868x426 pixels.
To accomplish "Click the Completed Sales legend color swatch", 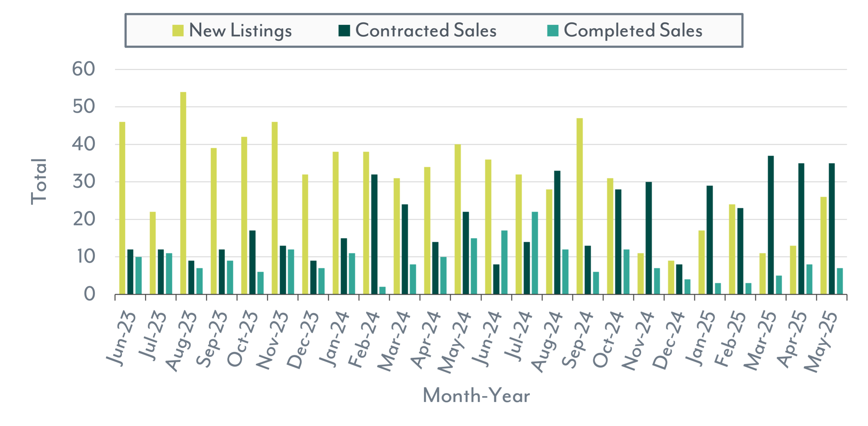I will coord(553,30).
